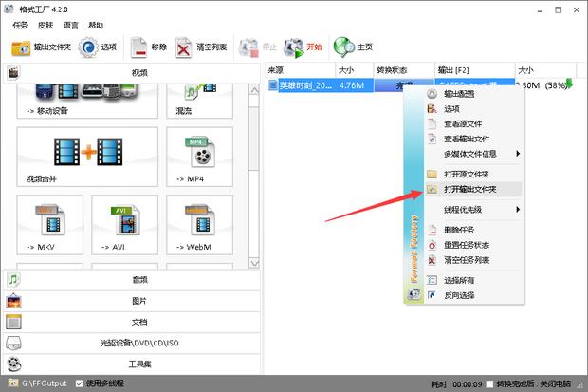Image resolution: width=588 pixels, height=392 pixels.
Task: Toggle the 使用多线程 checkbox
Action: (x=80, y=383)
